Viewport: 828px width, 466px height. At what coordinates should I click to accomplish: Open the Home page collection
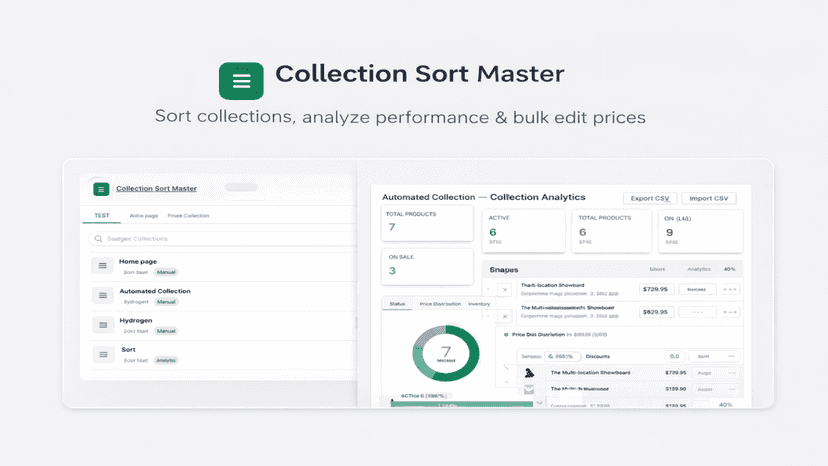tap(138, 262)
